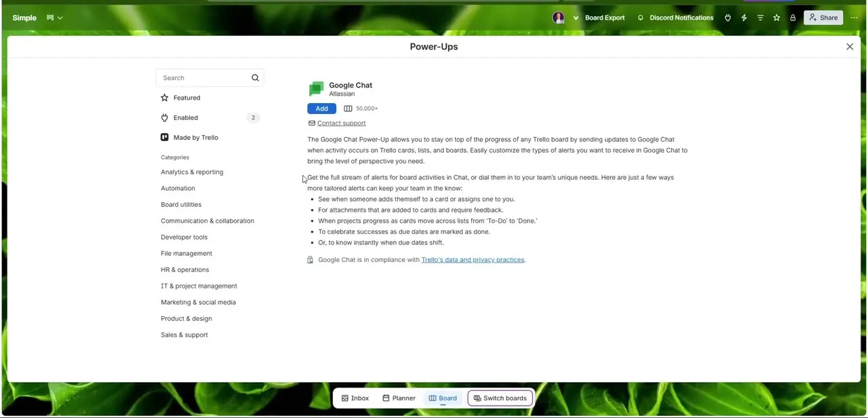Open File management category
Viewport: 868px width, 418px height.
[x=186, y=254]
